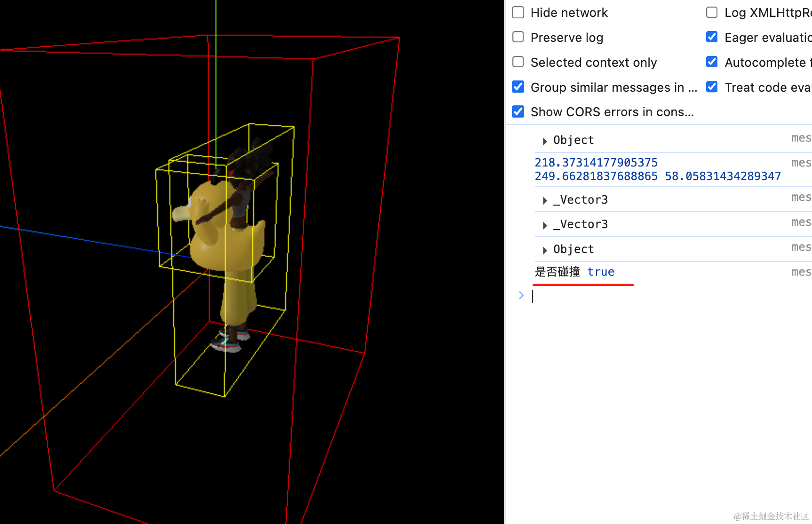Turn off Eager evaluation checkbox
The image size is (812, 524).
coord(712,37)
